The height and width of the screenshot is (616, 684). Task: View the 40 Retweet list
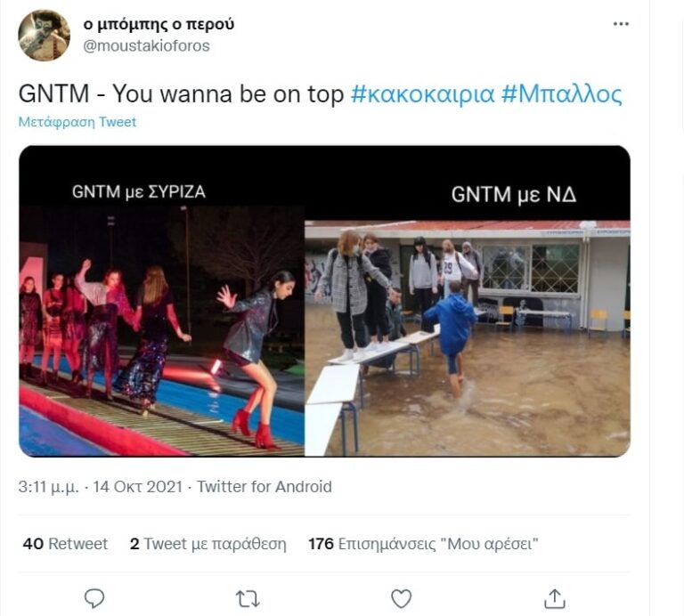pos(65,543)
